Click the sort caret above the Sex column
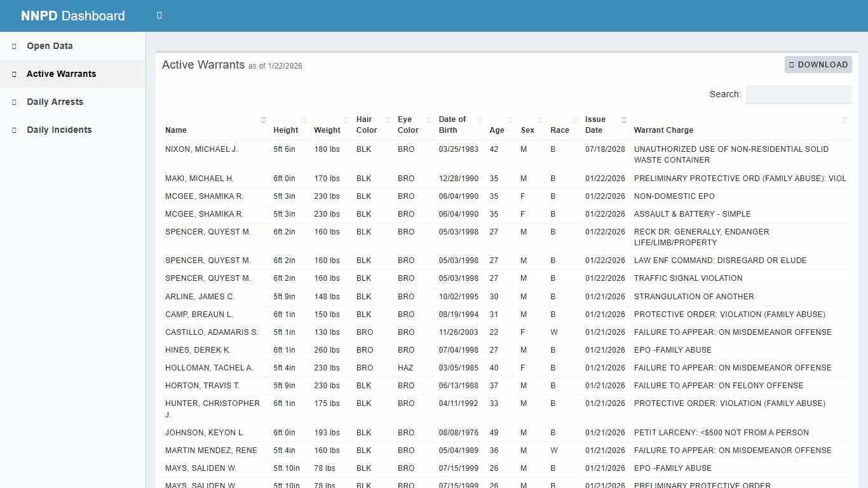This screenshot has width=868, height=488. (539, 119)
